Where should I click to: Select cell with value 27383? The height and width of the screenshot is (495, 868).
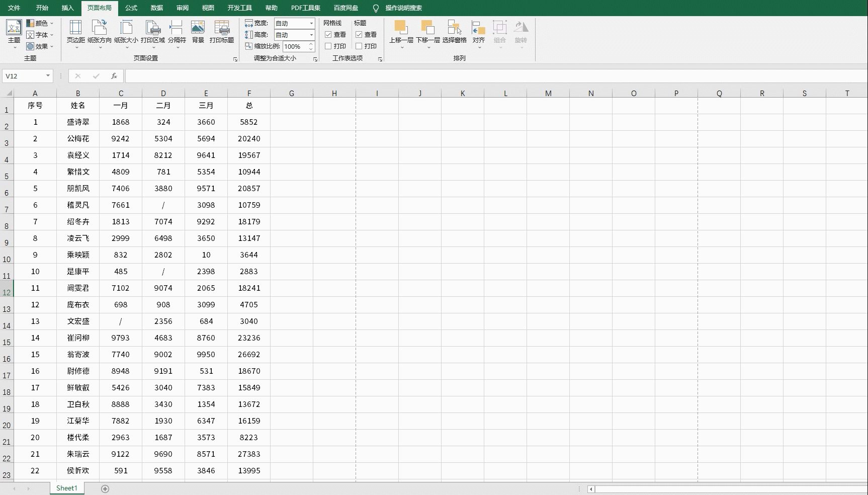tap(249, 454)
